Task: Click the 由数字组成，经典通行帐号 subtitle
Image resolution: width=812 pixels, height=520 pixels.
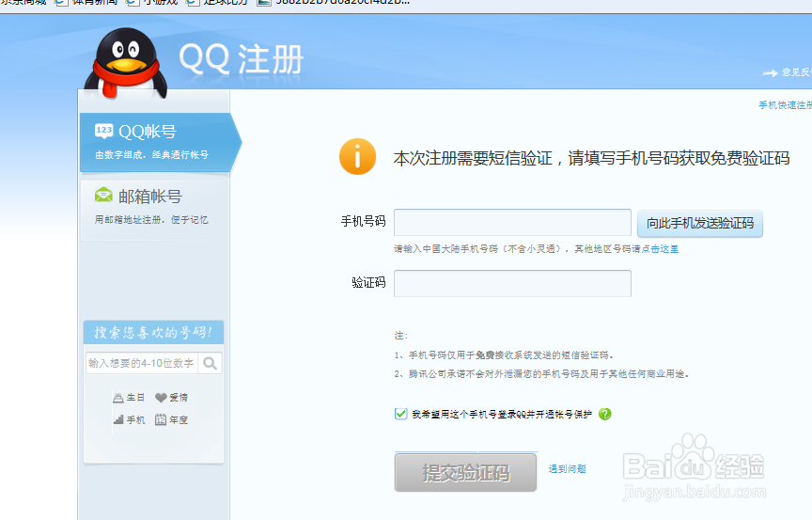Action: click(x=151, y=155)
